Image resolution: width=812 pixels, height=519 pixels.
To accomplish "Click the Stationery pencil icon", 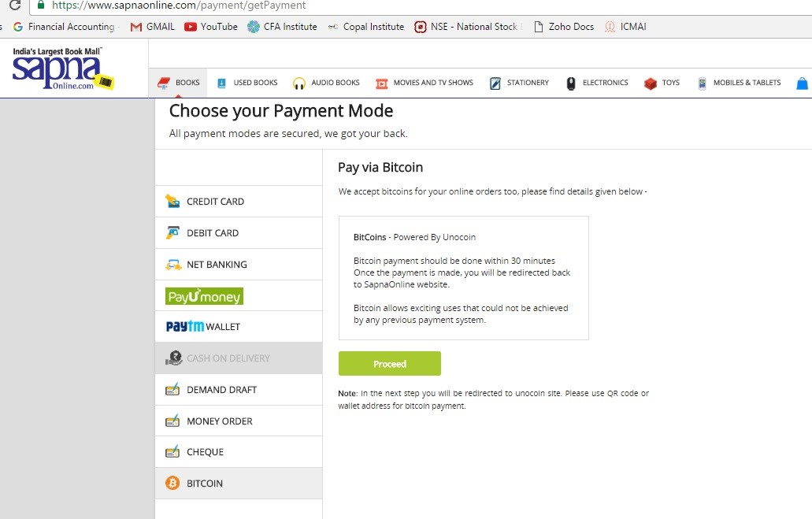I will (x=495, y=83).
